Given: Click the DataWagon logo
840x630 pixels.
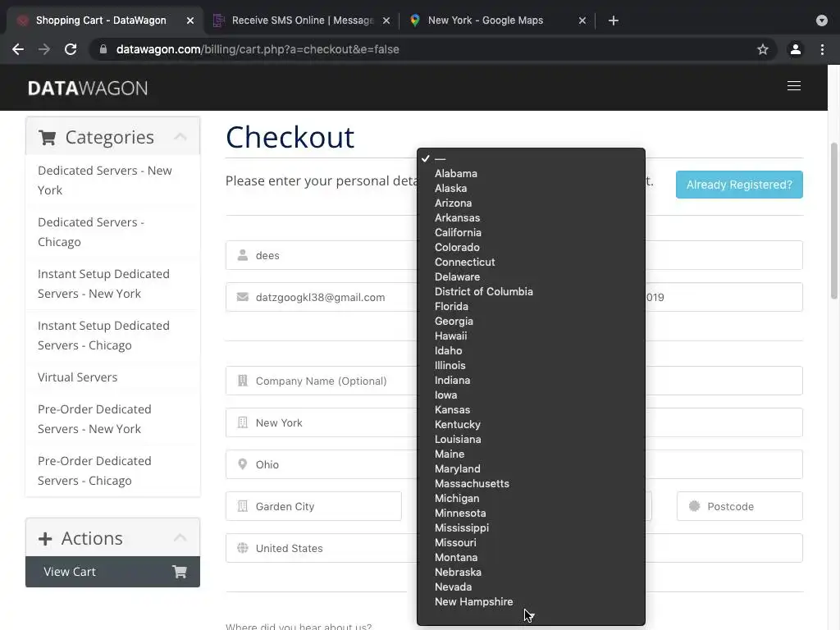Looking at the screenshot, I should tap(88, 88).
